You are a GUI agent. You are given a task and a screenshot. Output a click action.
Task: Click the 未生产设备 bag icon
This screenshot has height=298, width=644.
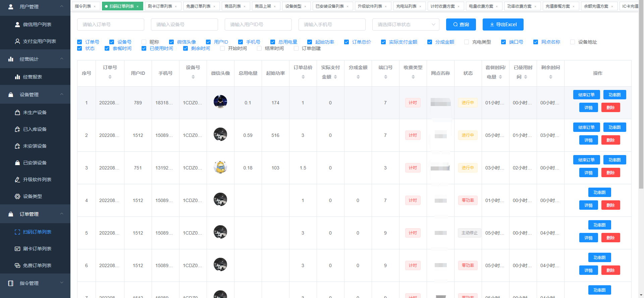point(17,112)
